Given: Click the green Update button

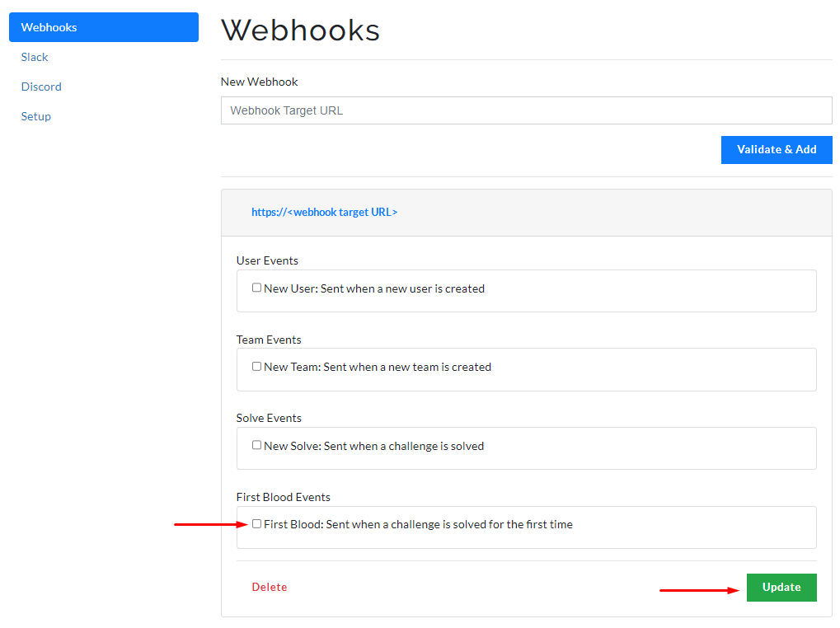Looking at the screenshot, I should pos(781,587).
